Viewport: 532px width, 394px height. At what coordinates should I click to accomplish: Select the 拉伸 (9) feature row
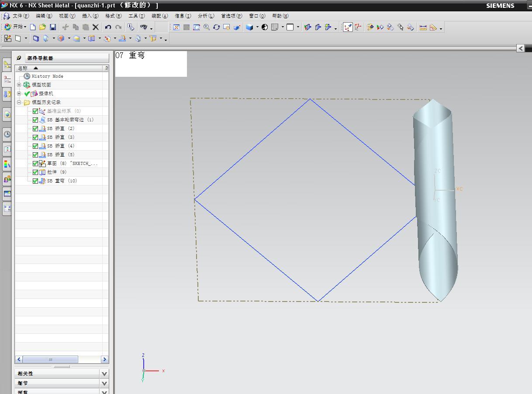(x=57, y=172)
